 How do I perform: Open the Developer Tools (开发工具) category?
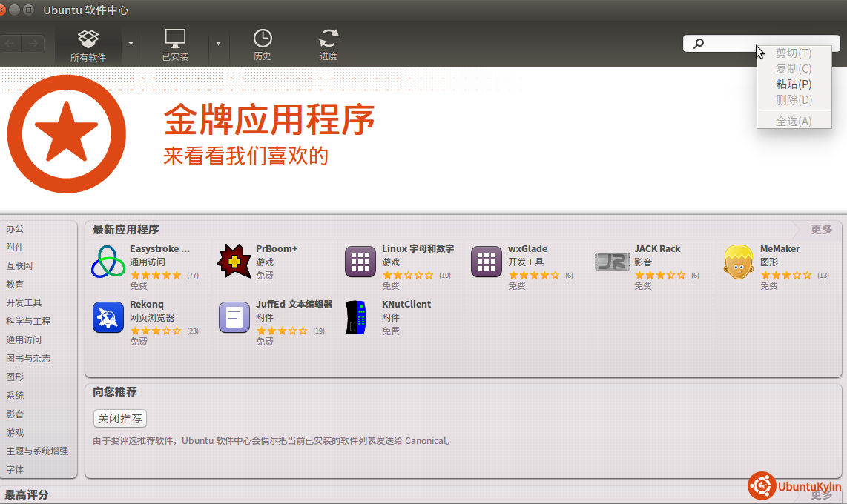pyautogui.click(x=24, y=302)
